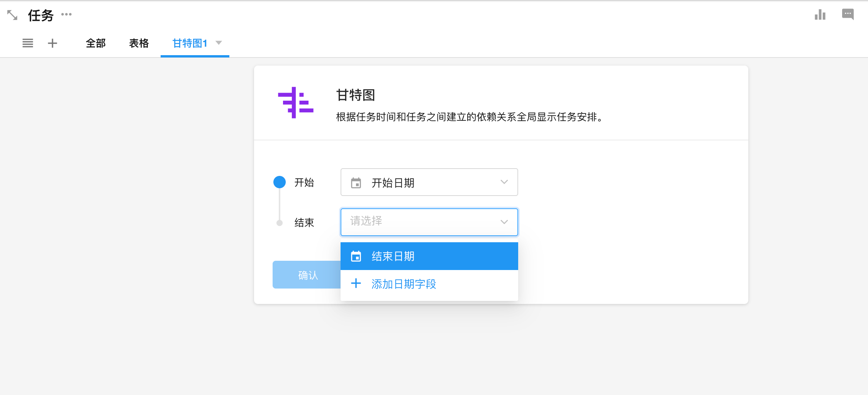Click the expand arrows icon beside 任务

pyautogui.click(x=12, y=15)
